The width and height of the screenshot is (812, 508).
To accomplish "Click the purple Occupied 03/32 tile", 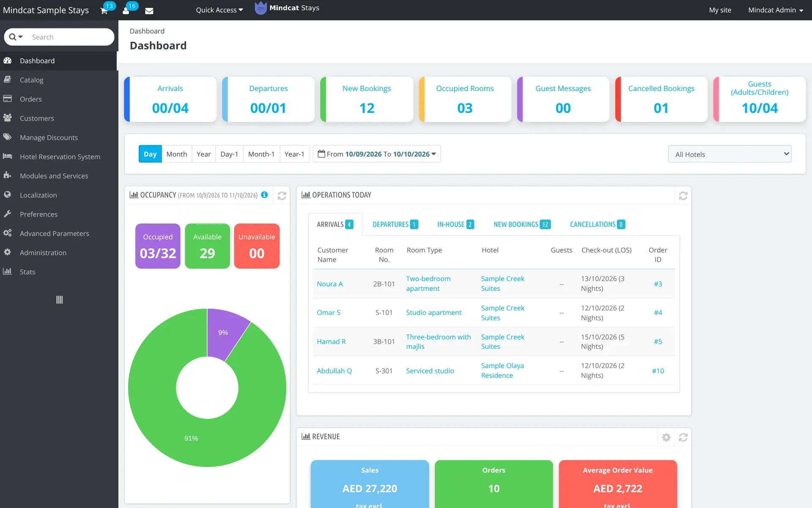I will point(158,246).
